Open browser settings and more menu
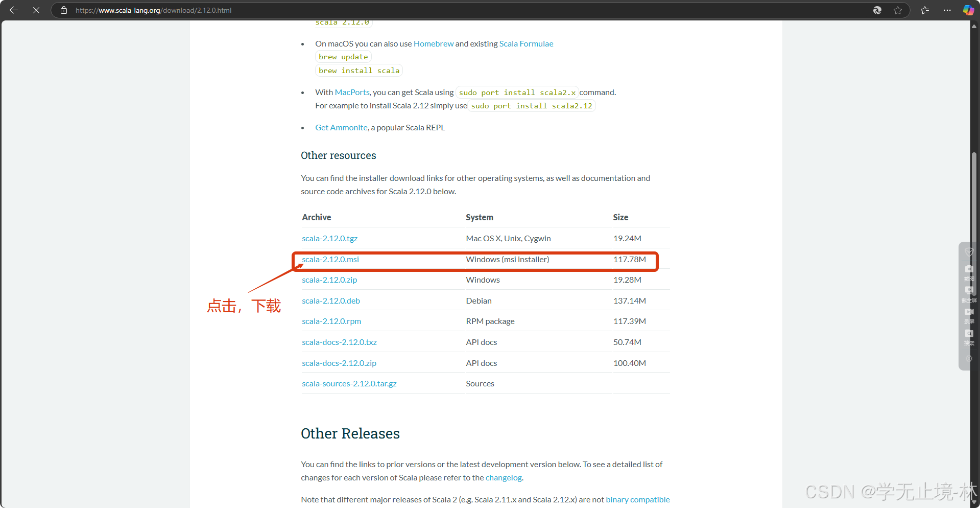The height and width of the screenshot is (508, 980). pyautogui.click(x=947, y=10)
